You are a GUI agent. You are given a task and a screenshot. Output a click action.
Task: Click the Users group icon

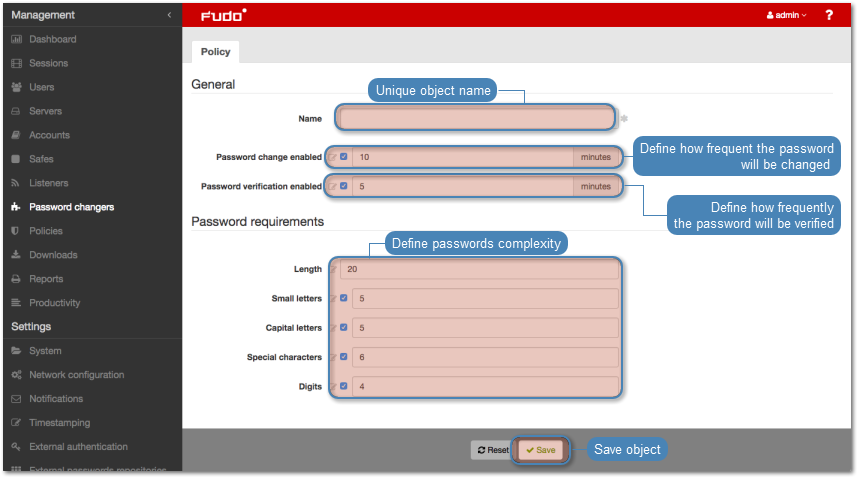pos(16,87)
